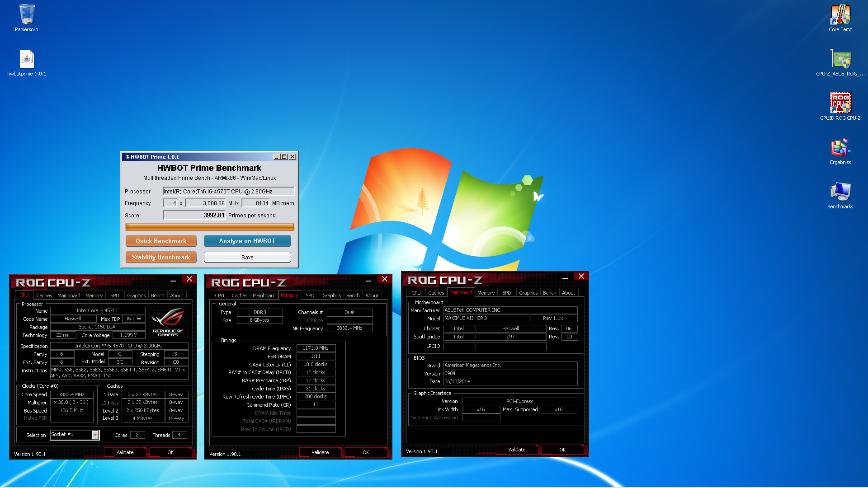
Task: Click Validate in the CPU-Z CPU window
Action: point(125,452)
